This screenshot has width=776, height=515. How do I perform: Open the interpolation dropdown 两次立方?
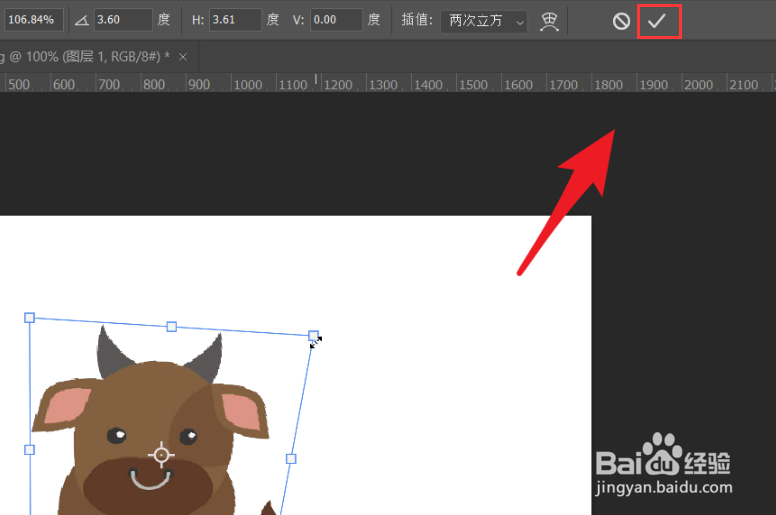484,21
